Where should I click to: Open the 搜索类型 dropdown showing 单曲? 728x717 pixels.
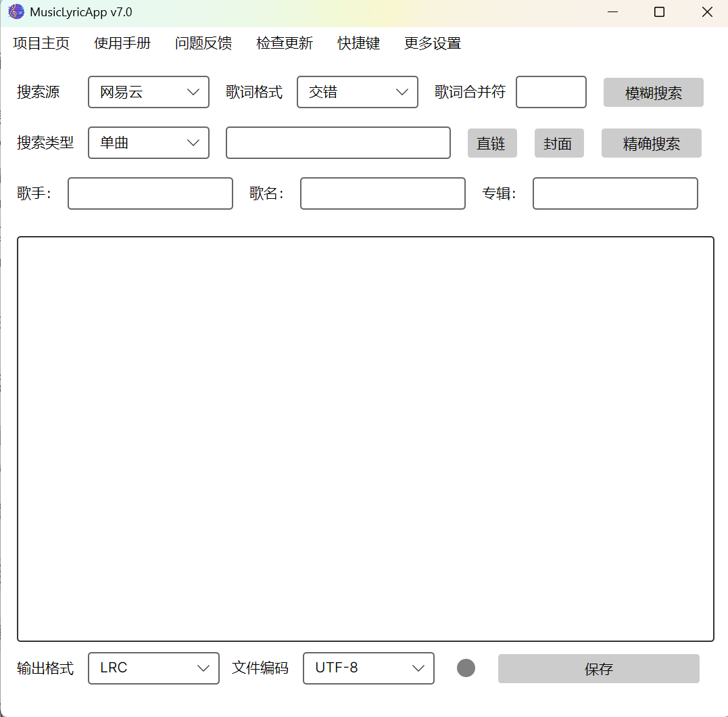click(x=149, y=143)
